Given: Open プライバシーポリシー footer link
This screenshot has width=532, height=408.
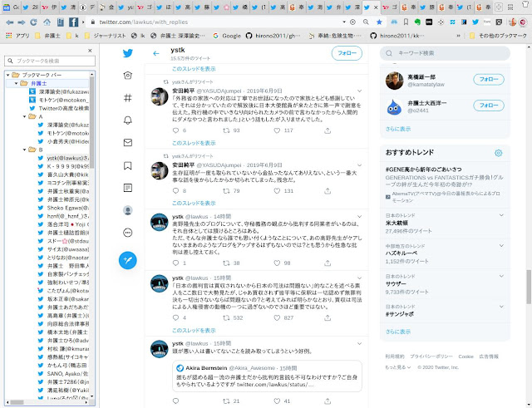Looking at the screenshot, I should pos(431,356).
